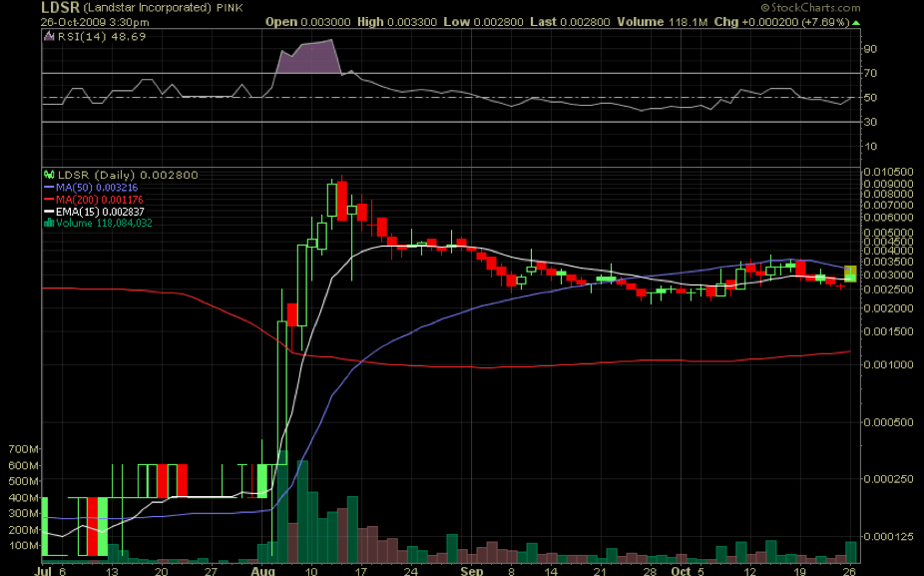Select the LDSR ticker symbol in the title
Image resolution: width=924 pixels, height=576 pixels.
(x=60, y=8)
